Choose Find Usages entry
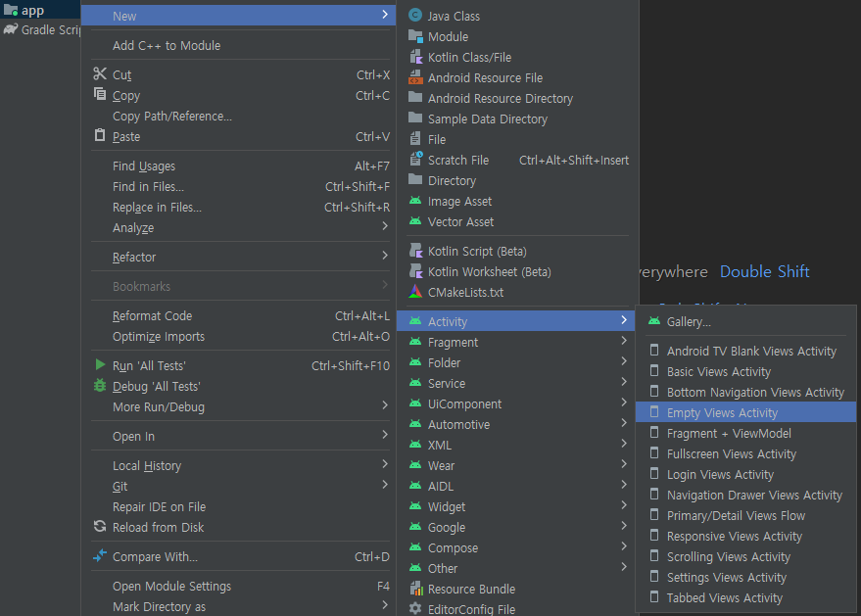 pyautogui.click(x=238, y=166)
